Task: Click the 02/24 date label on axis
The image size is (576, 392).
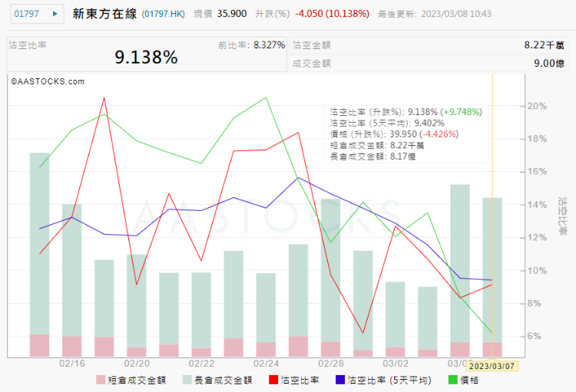Action: pyautogui.click(x=266, y=364)
